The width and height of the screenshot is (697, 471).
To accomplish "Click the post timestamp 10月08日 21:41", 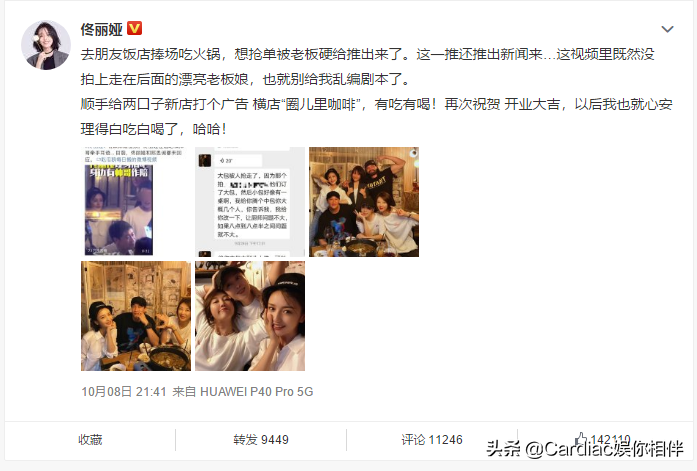I will 124,391.
